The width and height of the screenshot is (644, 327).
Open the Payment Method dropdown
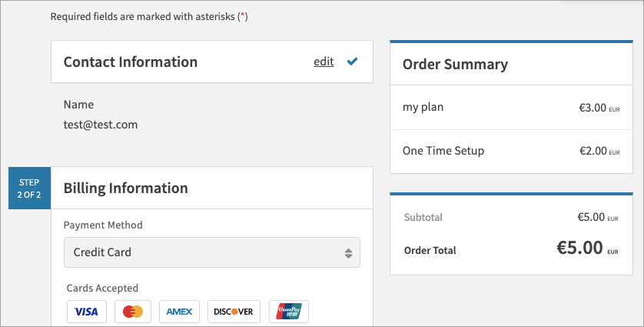211,252
